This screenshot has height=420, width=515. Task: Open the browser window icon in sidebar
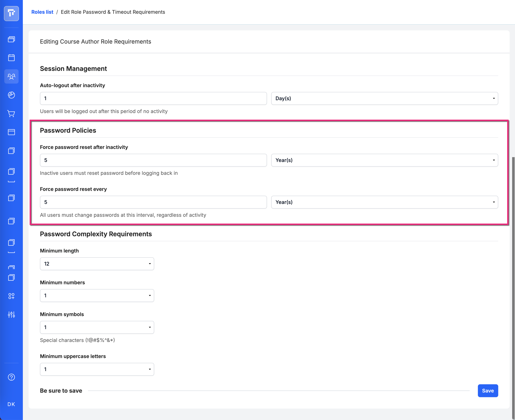click(11, 132)
